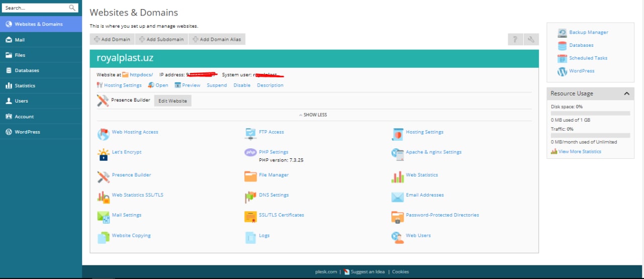Viewport: 644px width, 279px height.
Task: Click the Cookies footer link
Action: click(x=400, y=271)
